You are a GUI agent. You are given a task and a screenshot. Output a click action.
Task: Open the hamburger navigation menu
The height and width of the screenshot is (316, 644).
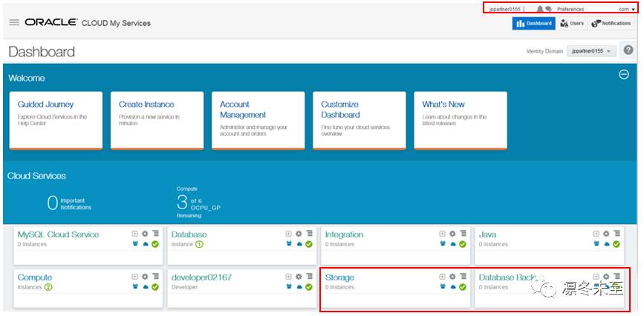pos(14,22)
